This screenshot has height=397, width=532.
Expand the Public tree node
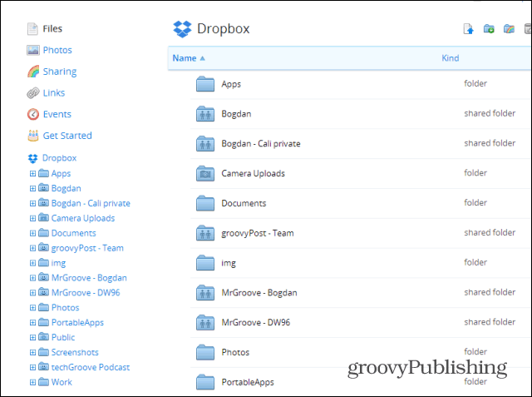point(32,338)
